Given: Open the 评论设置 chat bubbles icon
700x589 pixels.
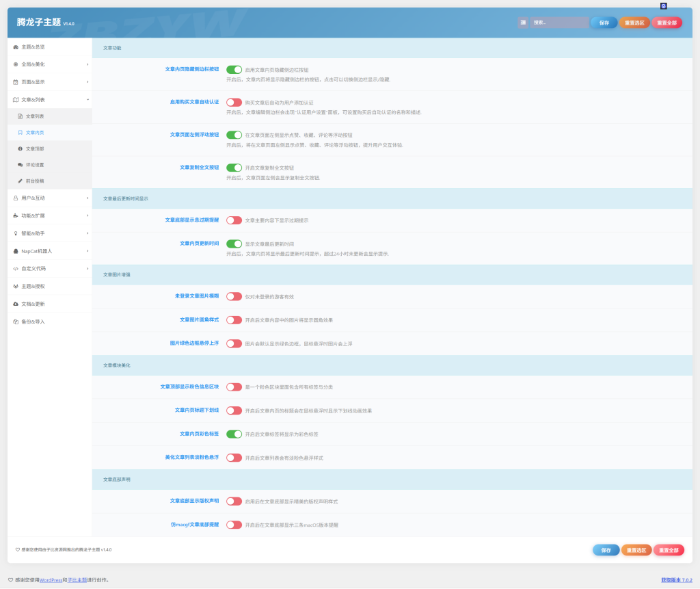Looking at the screenshot, I should [20, 165].
